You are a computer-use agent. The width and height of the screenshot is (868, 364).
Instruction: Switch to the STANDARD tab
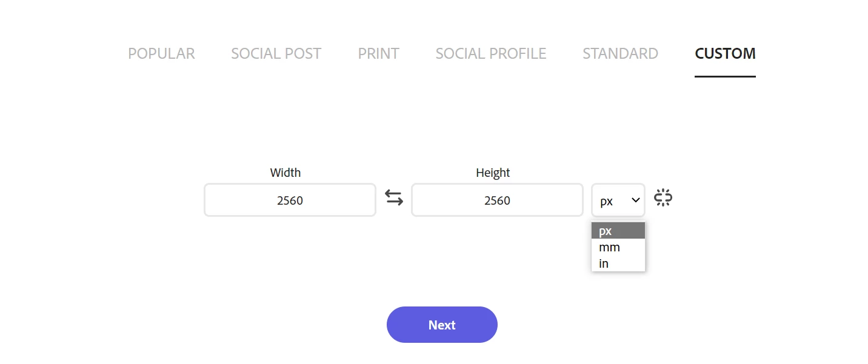620,53
